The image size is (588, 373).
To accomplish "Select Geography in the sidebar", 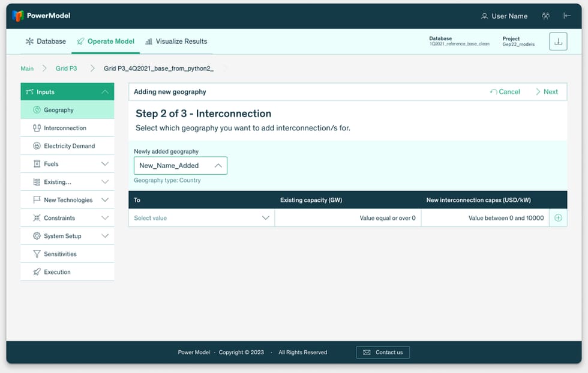I will tap(67, 110).
